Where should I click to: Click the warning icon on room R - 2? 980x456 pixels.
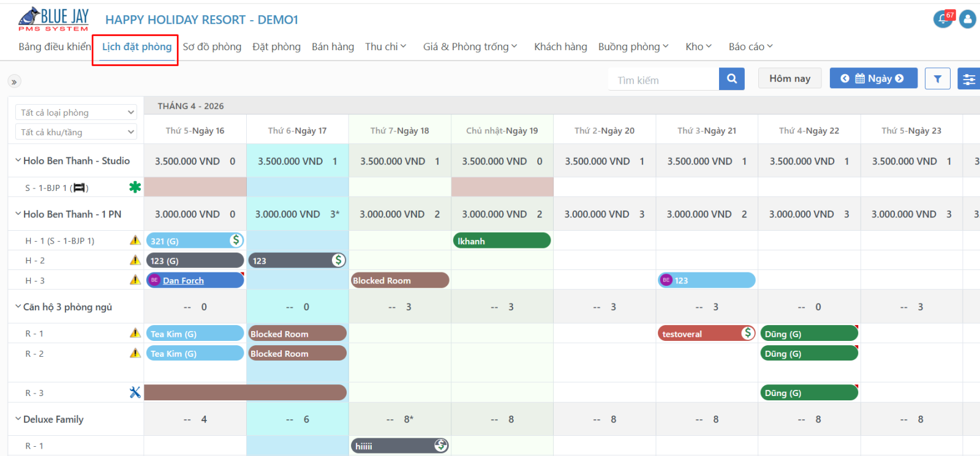click(135, 353)
